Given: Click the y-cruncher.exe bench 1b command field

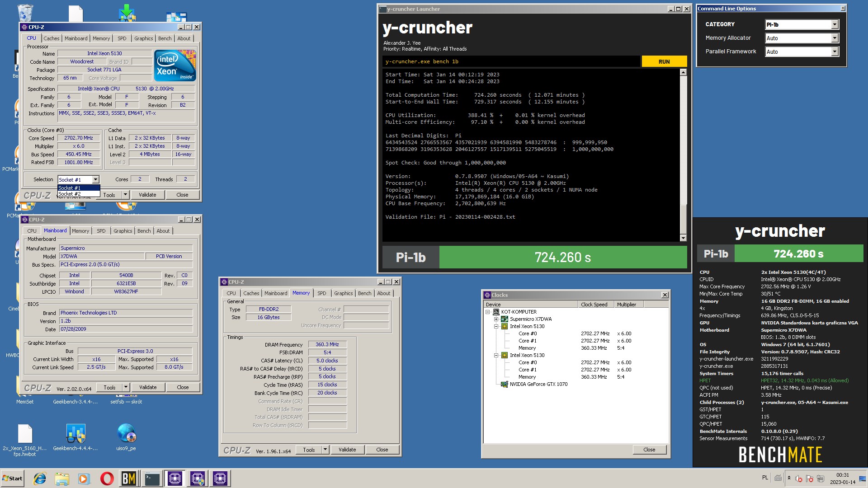Looking at the screenshot, I should click(511, 61).
